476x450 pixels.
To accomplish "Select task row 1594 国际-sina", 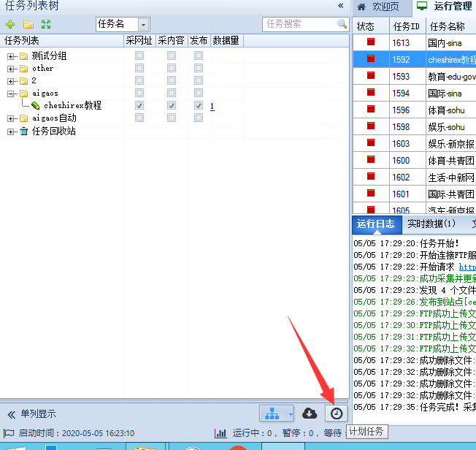I will coord(415,94).
